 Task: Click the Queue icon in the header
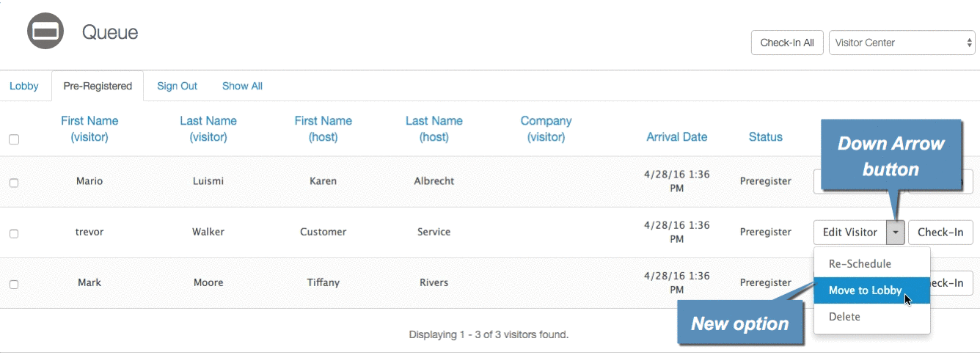tap(46, 31)
